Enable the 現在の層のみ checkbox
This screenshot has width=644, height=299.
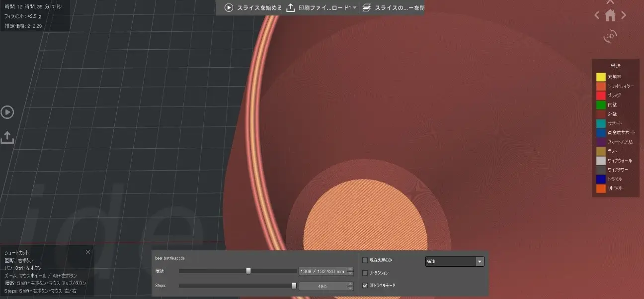coord(365,260)
